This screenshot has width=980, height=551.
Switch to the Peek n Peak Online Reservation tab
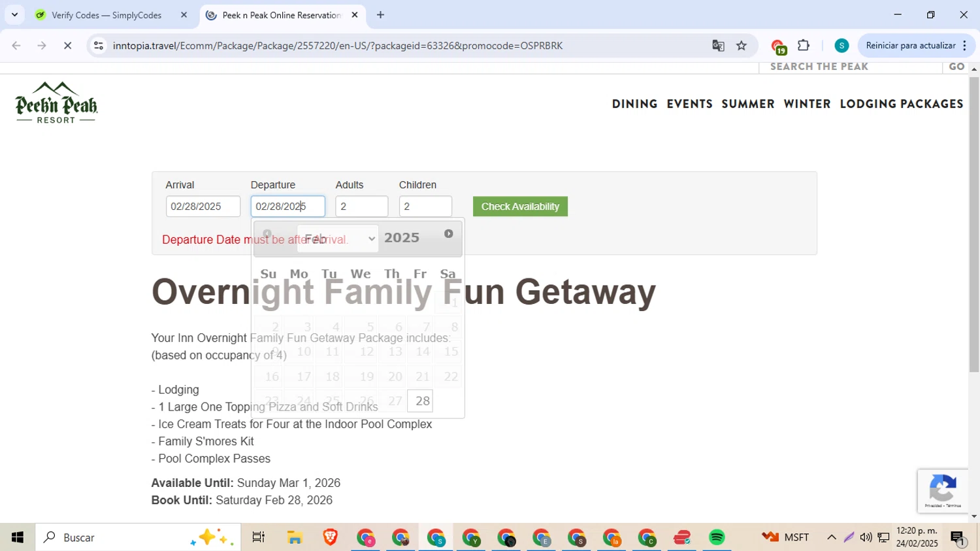click(x=281, y=14)
